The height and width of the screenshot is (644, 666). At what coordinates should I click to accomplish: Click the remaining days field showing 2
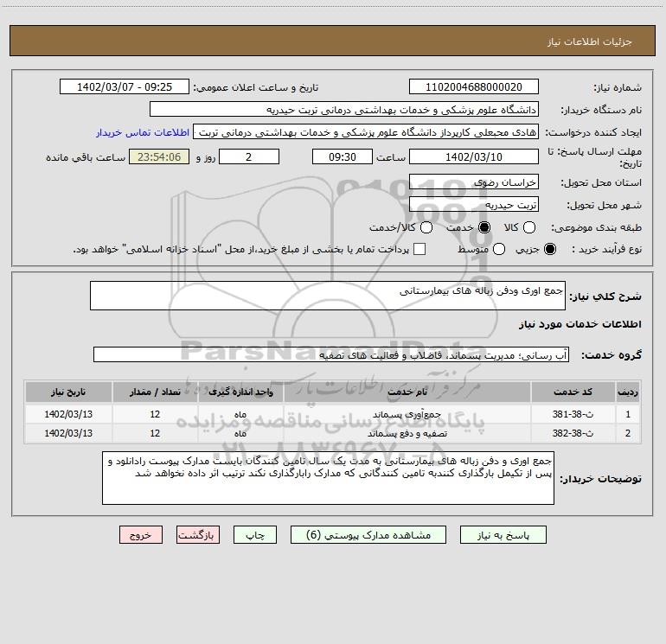pyautogui.click(x=249, y=156)
